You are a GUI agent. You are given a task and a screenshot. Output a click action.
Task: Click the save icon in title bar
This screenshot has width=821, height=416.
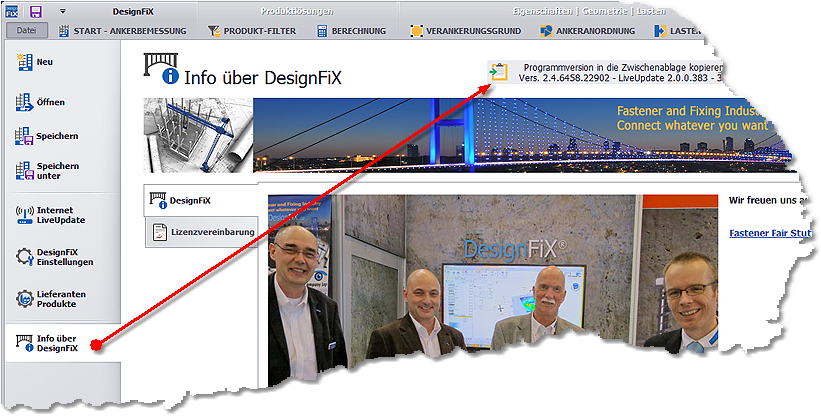[x=36, y=12]
